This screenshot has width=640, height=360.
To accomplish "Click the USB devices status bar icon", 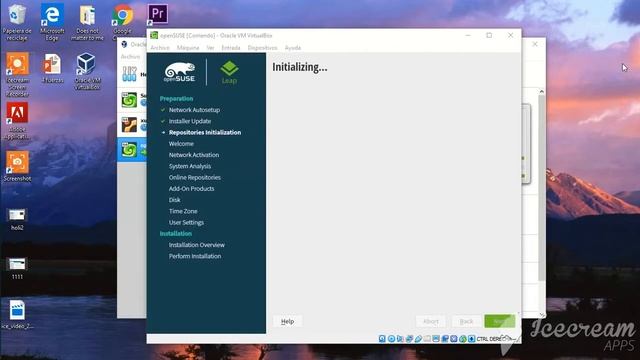I will tap(418, 339).
